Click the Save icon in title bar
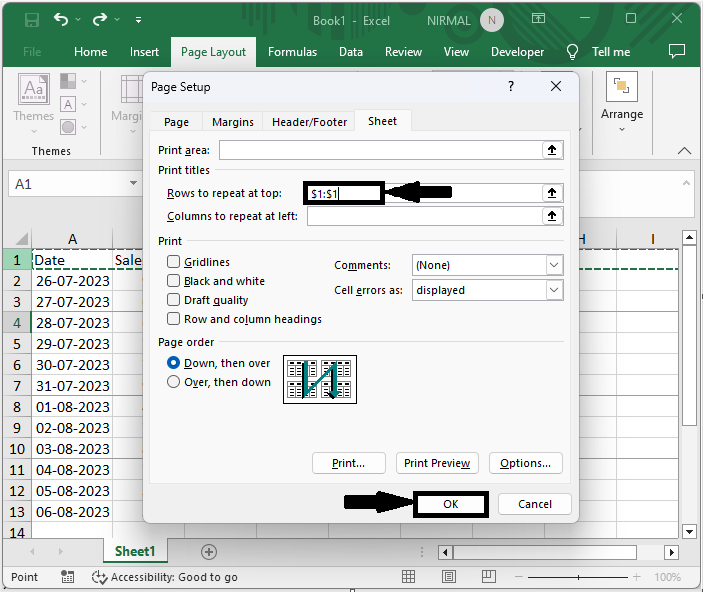The height and width of the screenshot is (592, 703). tap(31, 19)
